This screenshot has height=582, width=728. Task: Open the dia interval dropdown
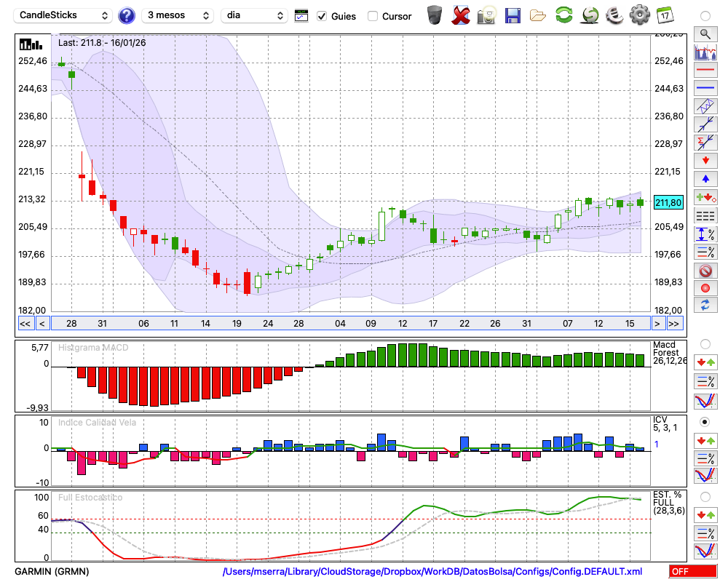(x=254, y=15)
